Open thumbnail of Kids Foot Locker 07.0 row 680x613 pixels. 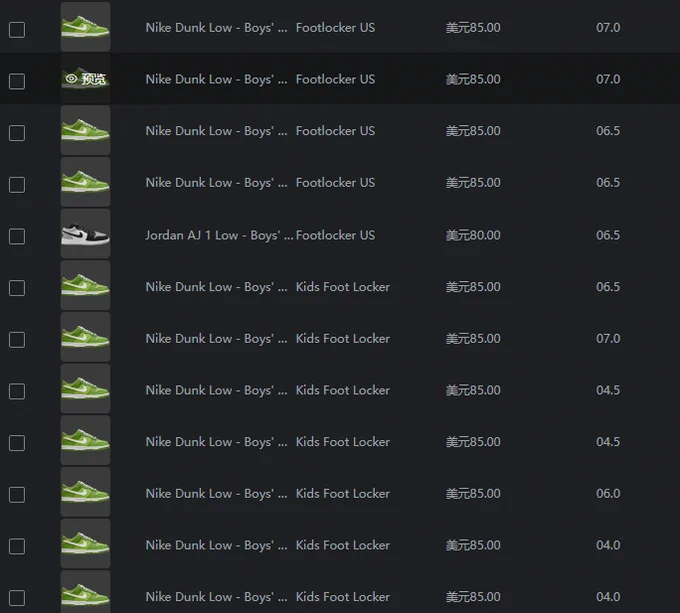pos(85,337)
